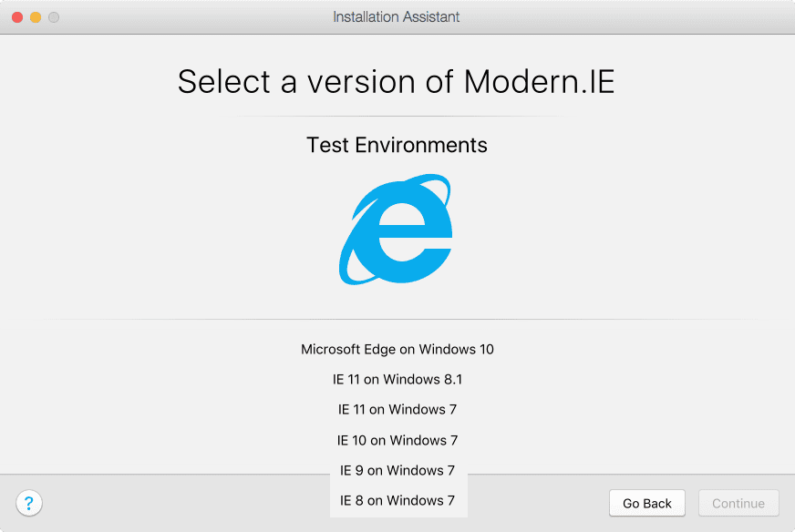Close the Installation Assistant window
Image resolution: width=795 pixels, height=532 pixels.
click(x=17, y=17)
